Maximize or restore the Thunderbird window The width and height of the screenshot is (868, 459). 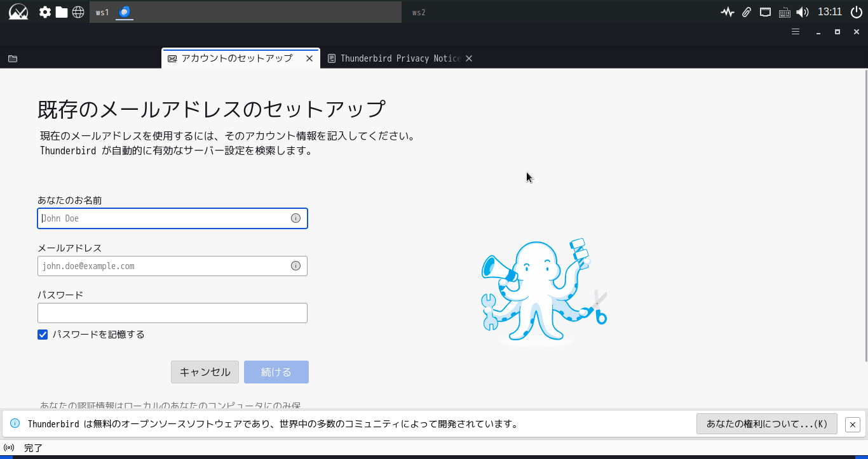pos(837,32)
